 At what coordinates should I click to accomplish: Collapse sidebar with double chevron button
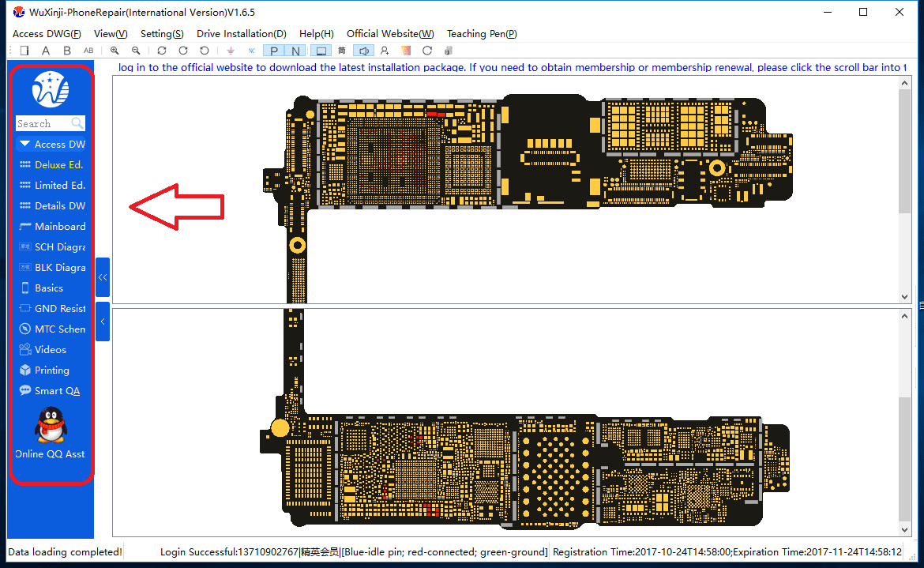click(103, 277)
